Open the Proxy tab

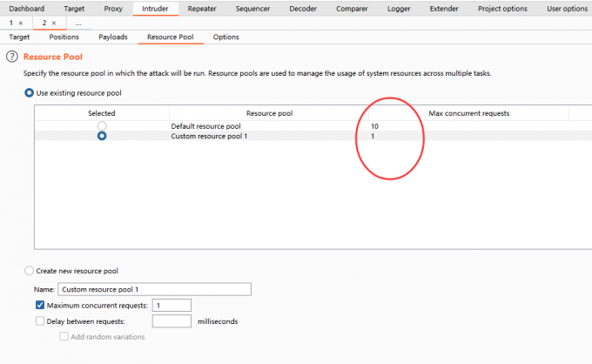tap(113, 9)
